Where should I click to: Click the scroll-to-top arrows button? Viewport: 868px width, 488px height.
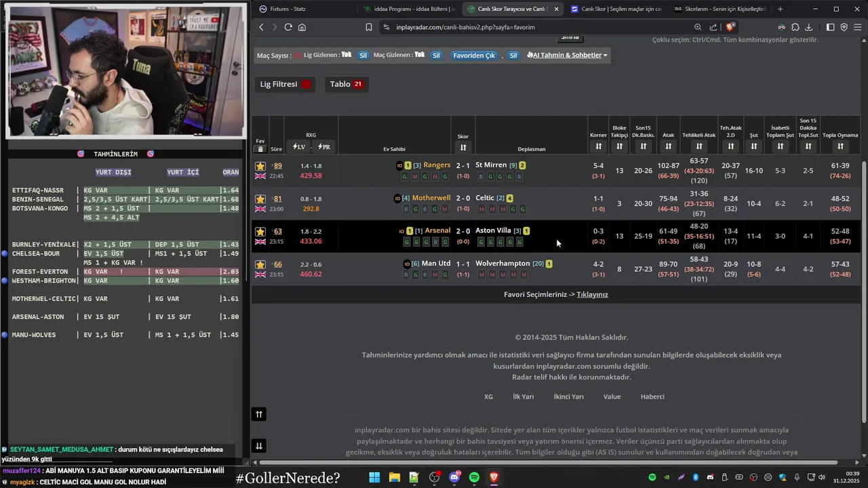[x=258, y=414]
